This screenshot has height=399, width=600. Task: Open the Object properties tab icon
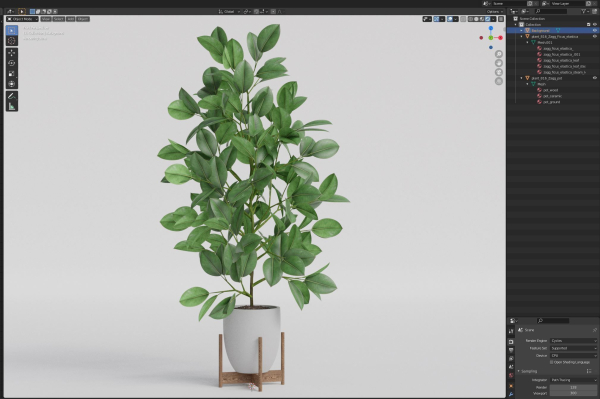click(x=511, y=386)
